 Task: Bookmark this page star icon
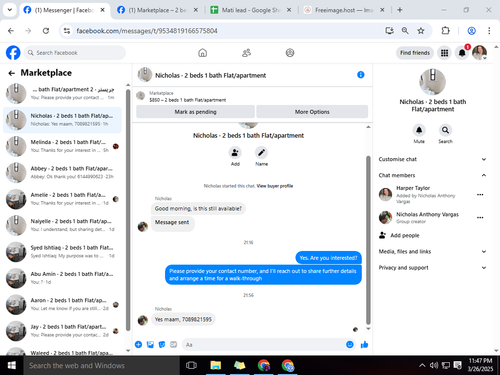[x=421, y=31]
